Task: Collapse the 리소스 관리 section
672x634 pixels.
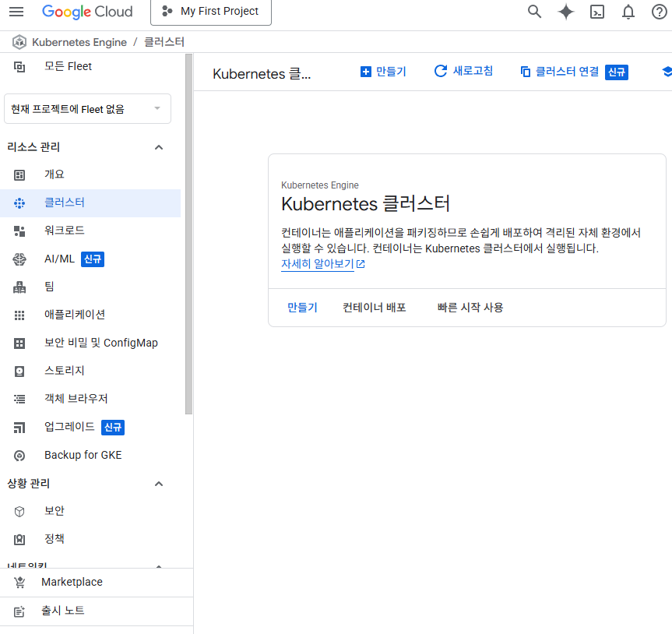Action: tap(159, 147)
